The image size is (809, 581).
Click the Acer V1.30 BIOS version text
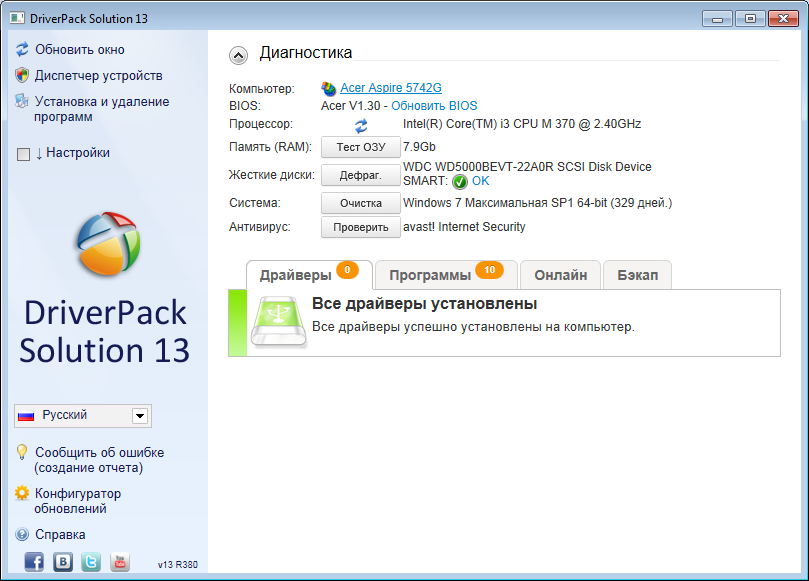[350, 106]
